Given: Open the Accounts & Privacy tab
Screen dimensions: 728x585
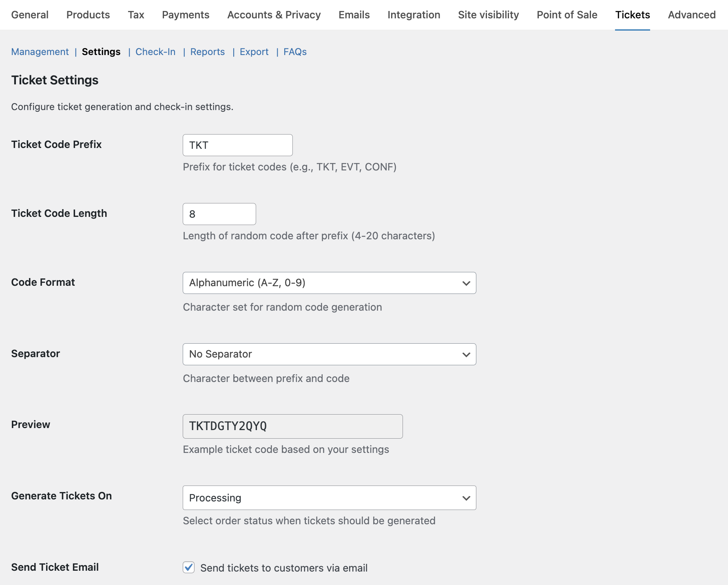Looking at the screenshot, I should click(x=274, y=15).
